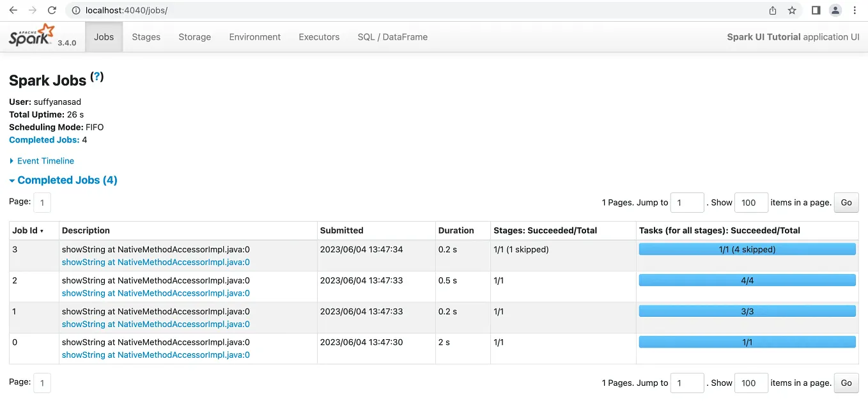Switch to the Stages tab

pos(146,37)
